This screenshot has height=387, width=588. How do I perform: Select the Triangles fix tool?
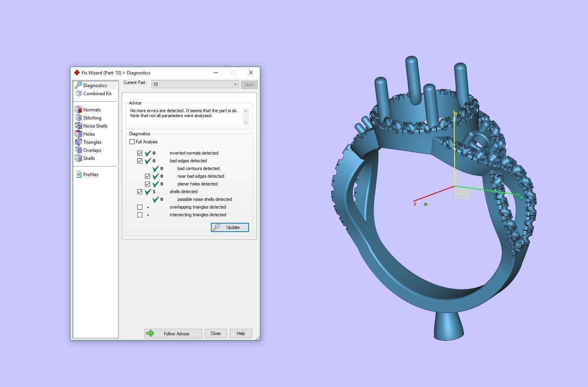89,142
